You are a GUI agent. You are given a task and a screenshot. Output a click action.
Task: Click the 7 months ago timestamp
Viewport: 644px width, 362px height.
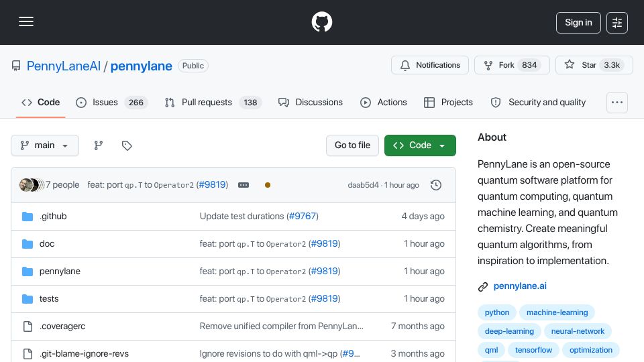[418, 326]
